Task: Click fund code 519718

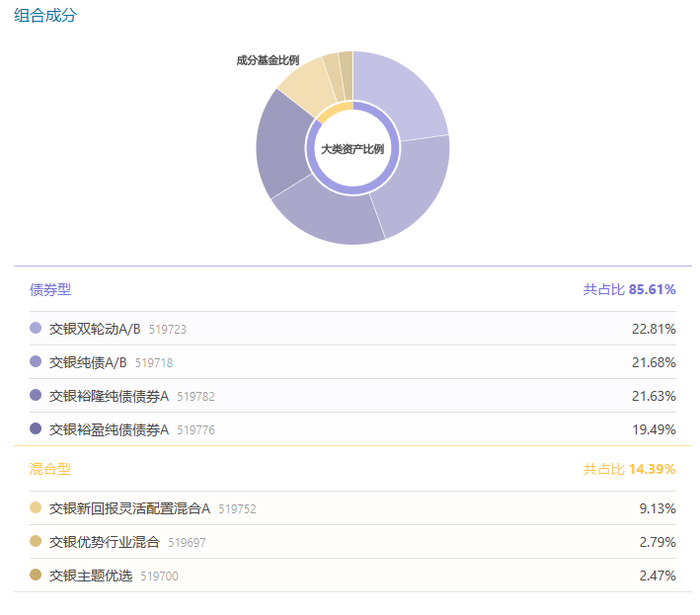Action: click(154, 363)
